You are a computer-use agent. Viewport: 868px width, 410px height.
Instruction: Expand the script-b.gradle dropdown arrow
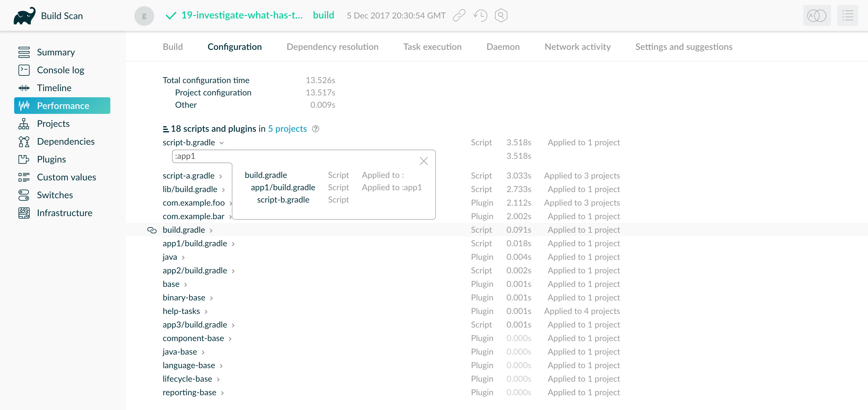coord(221,143)
